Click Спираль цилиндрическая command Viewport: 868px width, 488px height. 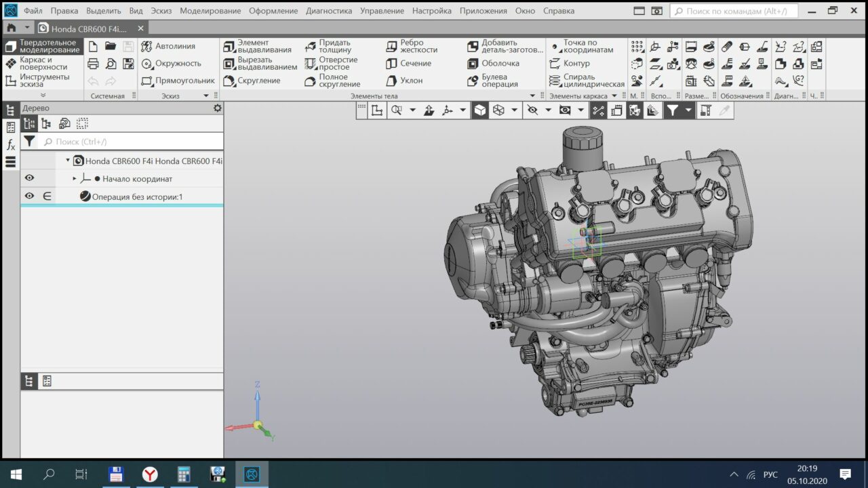click(x=587, y=81)
